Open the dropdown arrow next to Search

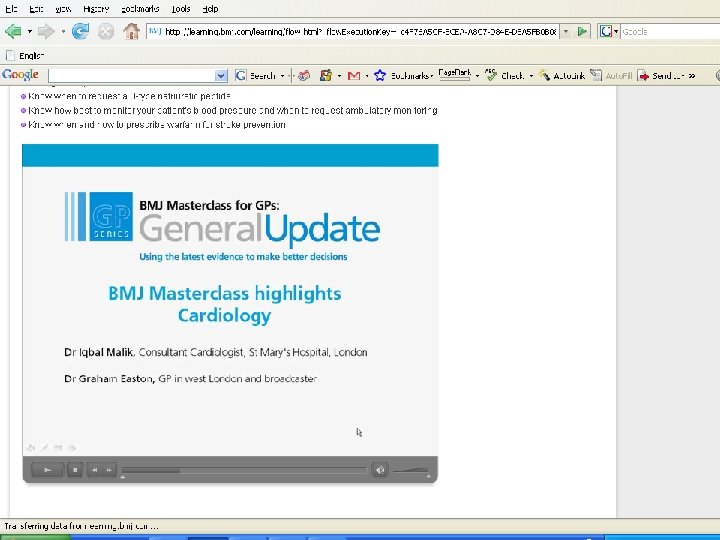(282, 76)
